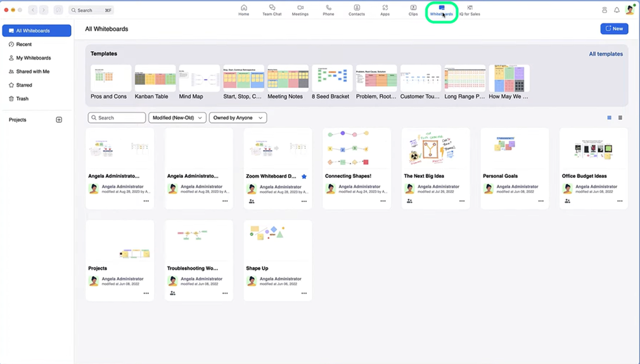The image size is (640, 364).
Task: Add a new project with plus icon
Action: pyautogui.click(x=59, y=120)
